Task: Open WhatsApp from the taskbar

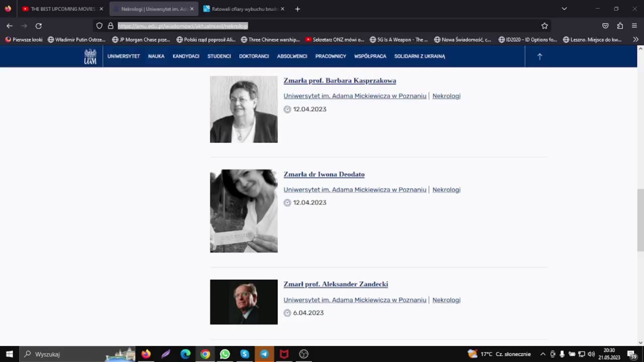Action: point(225,354)
